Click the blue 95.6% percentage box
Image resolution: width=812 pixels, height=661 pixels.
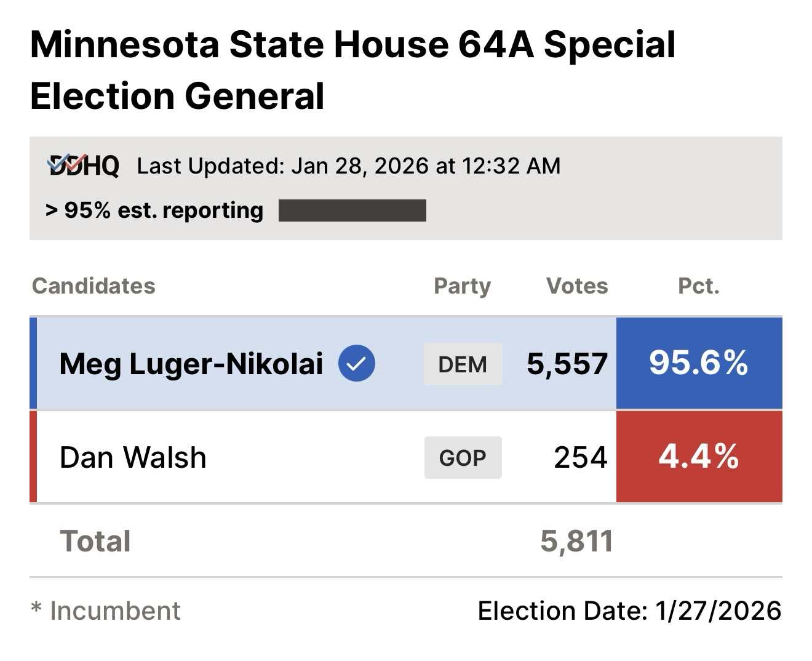(699, 363)
